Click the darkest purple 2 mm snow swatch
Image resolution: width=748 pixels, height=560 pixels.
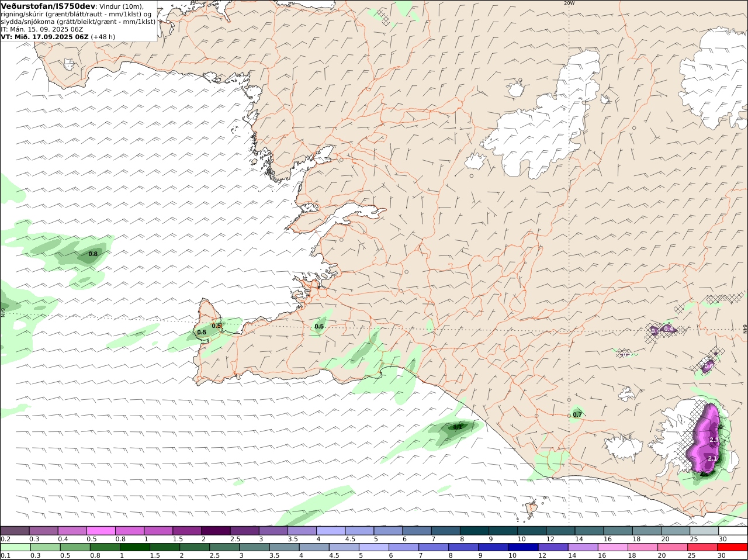point(216,531)
